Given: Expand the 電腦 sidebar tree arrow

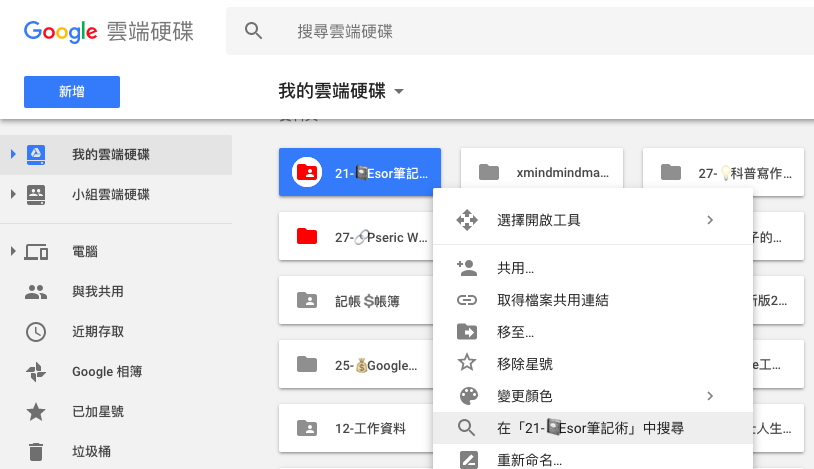Looking at the screenshot, I should 13,251.
